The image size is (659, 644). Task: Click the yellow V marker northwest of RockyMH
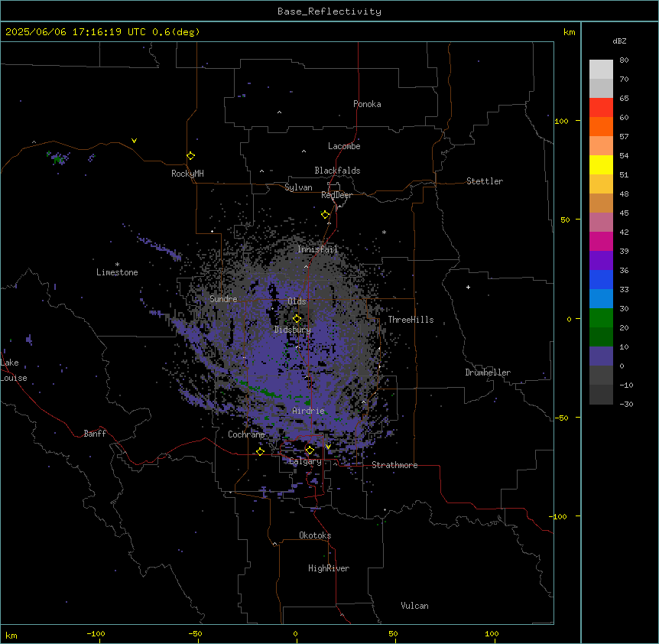click(x=134, y=141)
